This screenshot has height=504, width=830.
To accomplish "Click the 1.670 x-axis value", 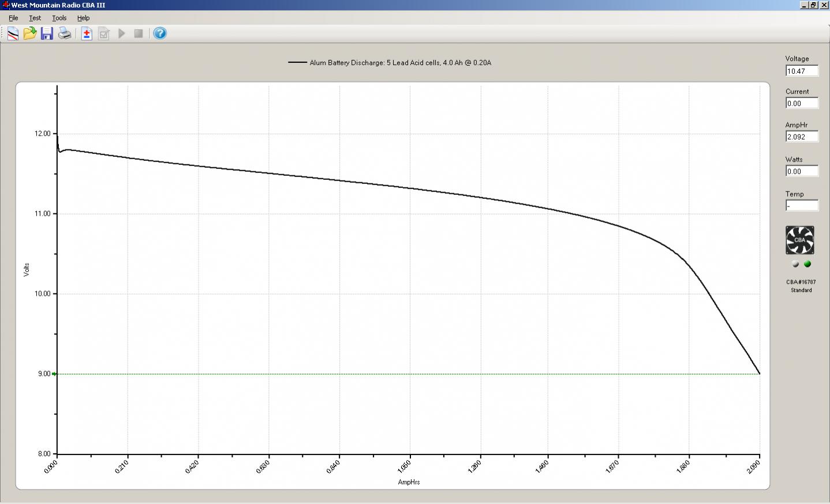I will pyautogui.click(x=612, y=467).
